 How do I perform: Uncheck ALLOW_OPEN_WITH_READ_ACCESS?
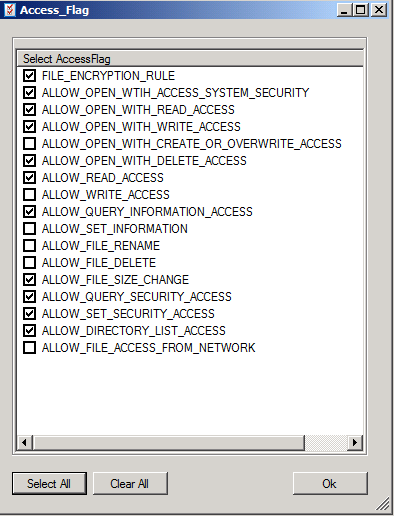pyautogui.click(x=29, y=110)
